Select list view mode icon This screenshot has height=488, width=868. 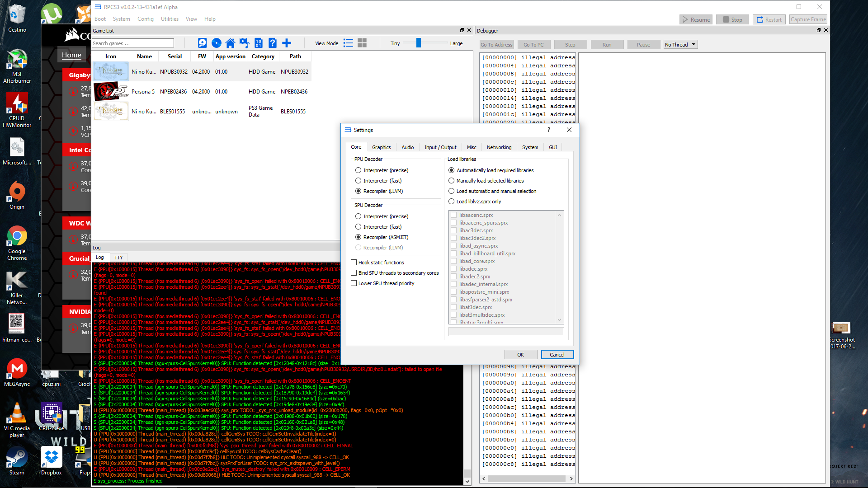click(x=348, y=43)
